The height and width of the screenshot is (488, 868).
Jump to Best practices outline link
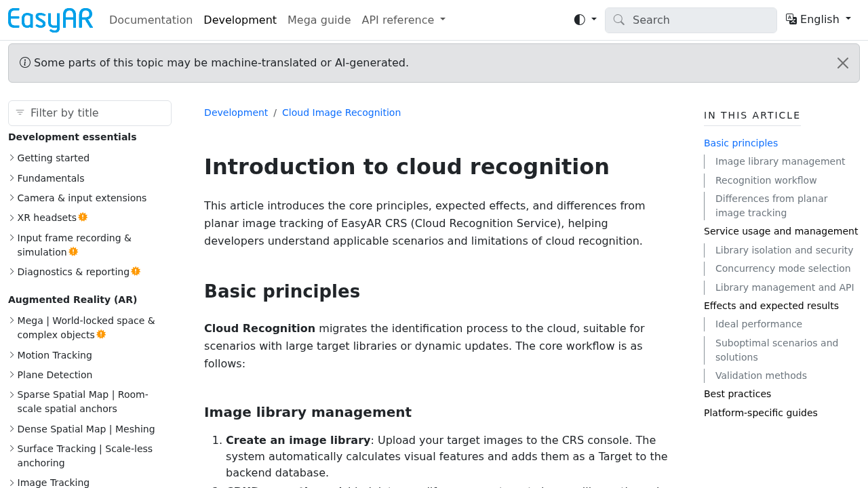[737, 394]
